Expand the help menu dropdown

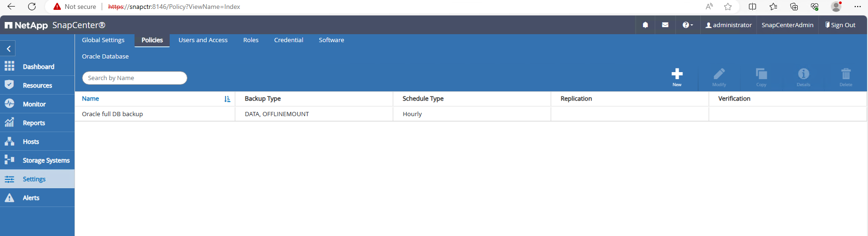tap(687, 25)
